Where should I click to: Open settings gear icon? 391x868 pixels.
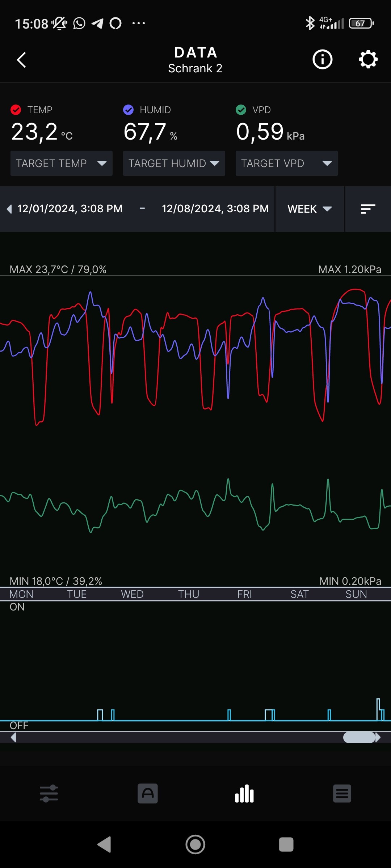(x=368, y=59)
